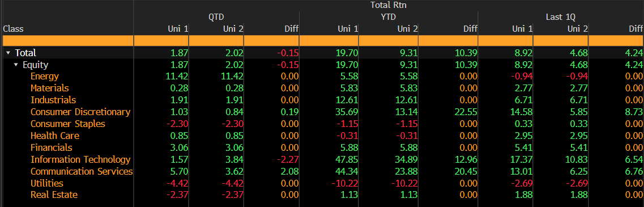
Task: Click the YTD period header
Action: pyautogui.click(x=388, y=17)
